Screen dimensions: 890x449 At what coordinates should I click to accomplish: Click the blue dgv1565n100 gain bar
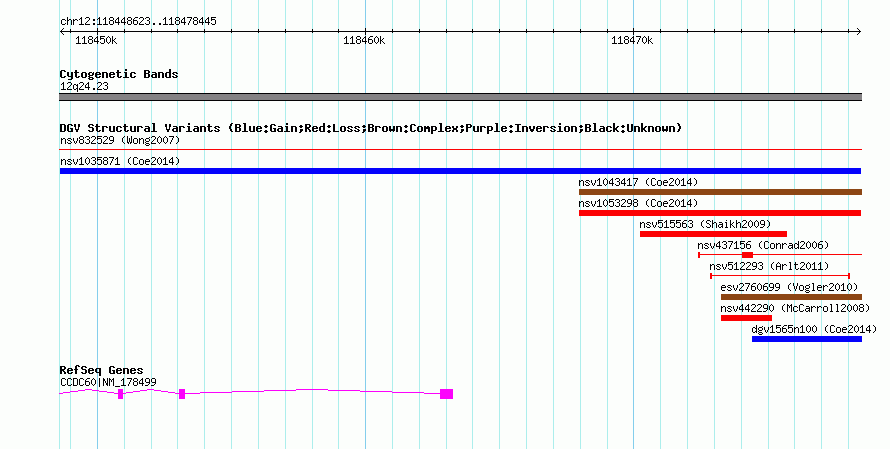coord(807,339)
